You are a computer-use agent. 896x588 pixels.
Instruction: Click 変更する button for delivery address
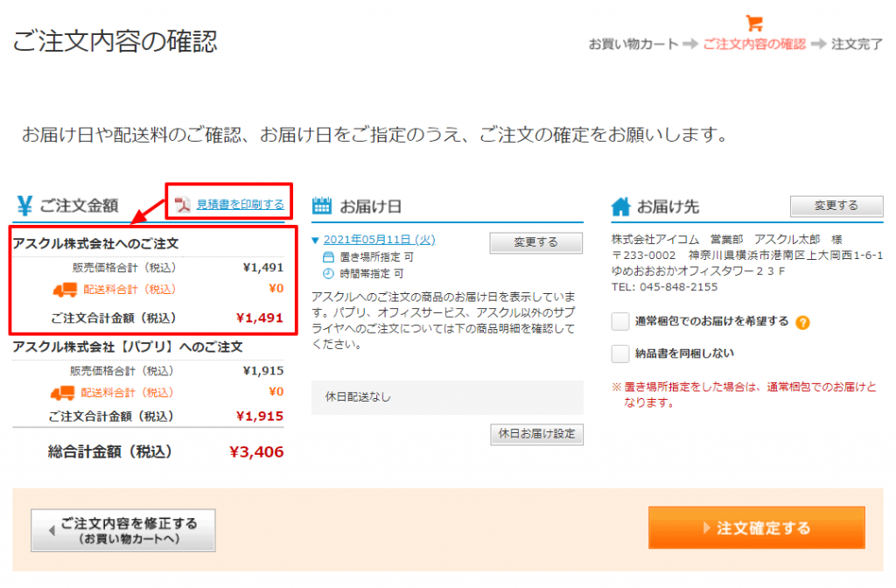point(836,206)
